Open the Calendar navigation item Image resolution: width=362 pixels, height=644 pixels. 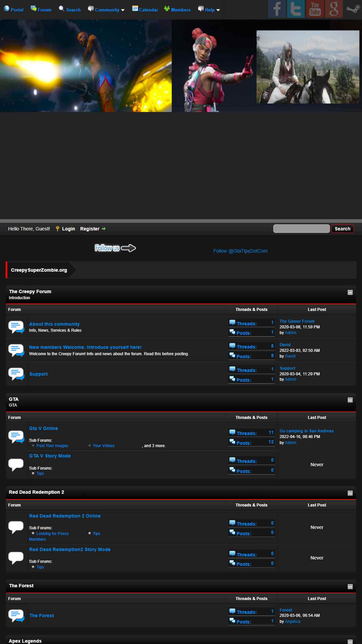click(x=148, y=10)
